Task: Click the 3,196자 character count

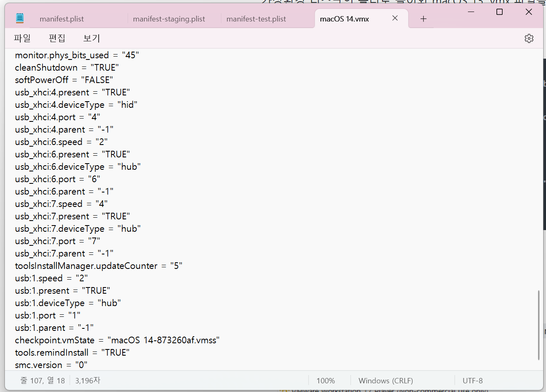Action: (x=88, y=381)
